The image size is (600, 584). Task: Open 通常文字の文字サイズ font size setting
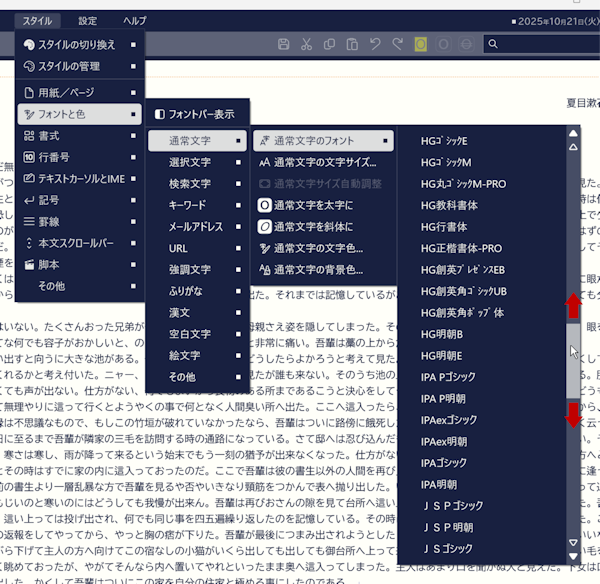point(317,162)
